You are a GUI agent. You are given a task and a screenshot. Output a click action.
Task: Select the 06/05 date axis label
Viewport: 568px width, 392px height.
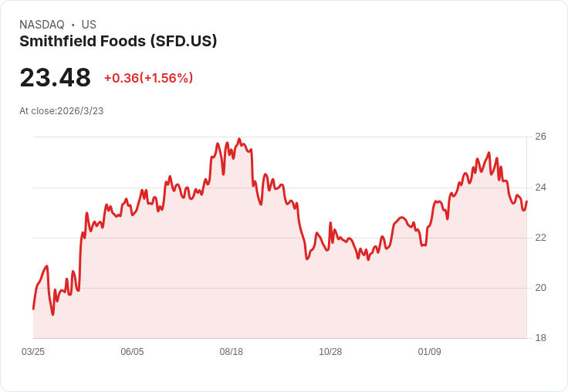pos(132,352)
